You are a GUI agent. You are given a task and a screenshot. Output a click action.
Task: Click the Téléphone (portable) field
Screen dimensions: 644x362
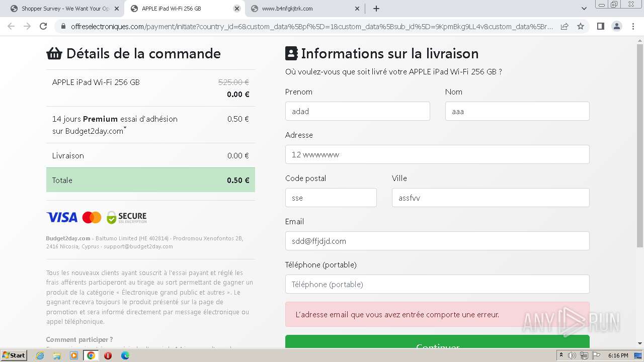pos(437,284)
